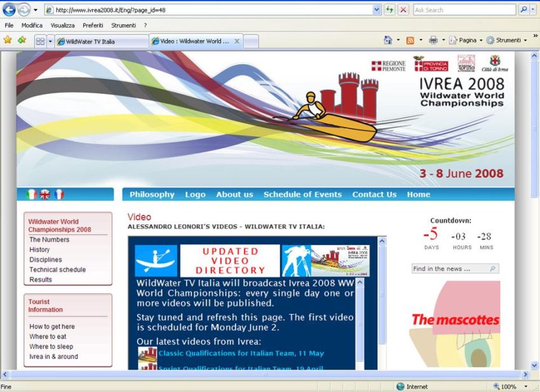This screenshot has height=392, width=540.
Task: Open the Technical schedule sidebar link
Action: click(x=58, y=269)
